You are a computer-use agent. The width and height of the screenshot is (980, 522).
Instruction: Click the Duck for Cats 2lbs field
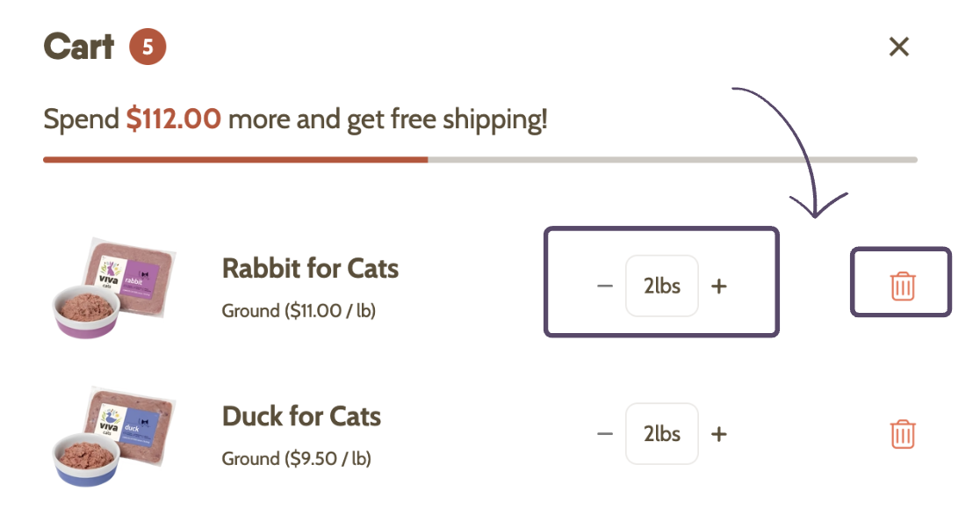[662, 433]
